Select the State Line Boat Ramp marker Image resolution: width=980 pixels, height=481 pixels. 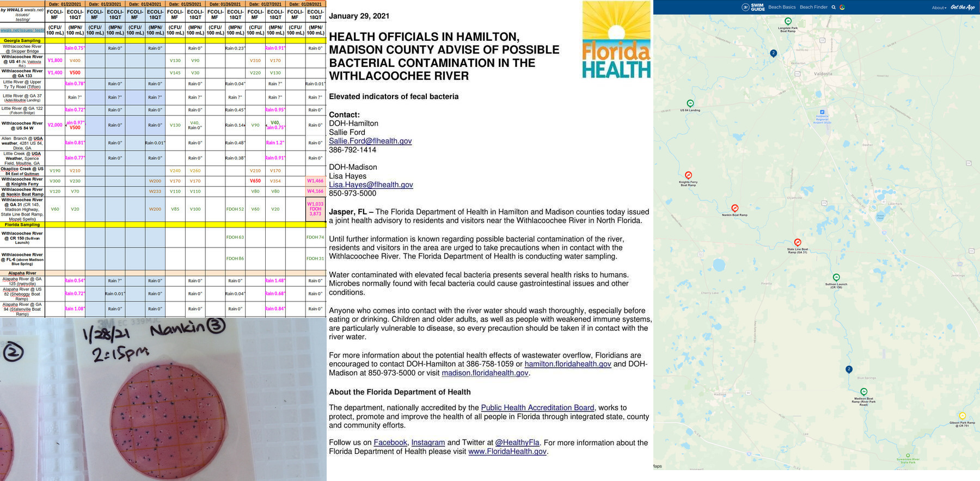(798, 242)
